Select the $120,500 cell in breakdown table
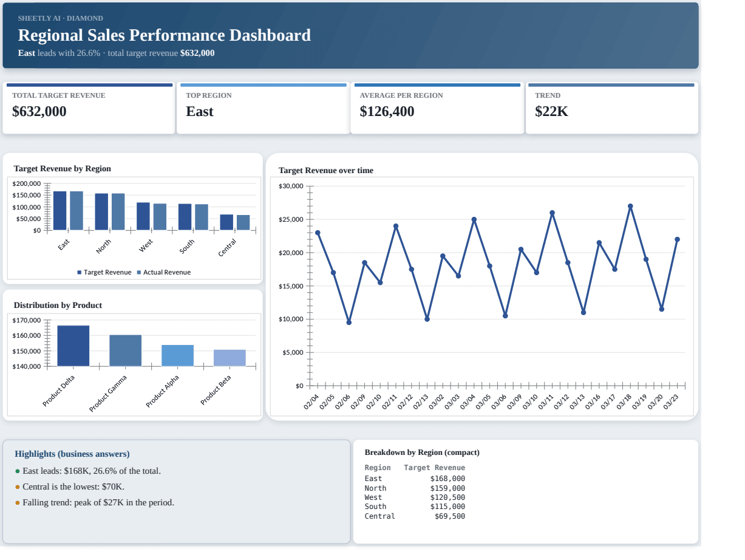The width and height of the screenshot is (745, 560). click(448, 497)
